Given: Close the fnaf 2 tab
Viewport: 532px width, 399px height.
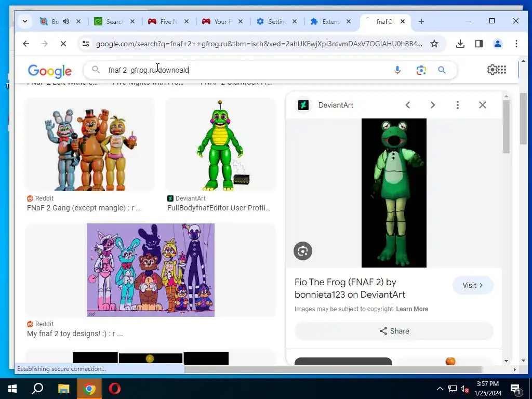Looking at the screenshot, I should point(403,21).
